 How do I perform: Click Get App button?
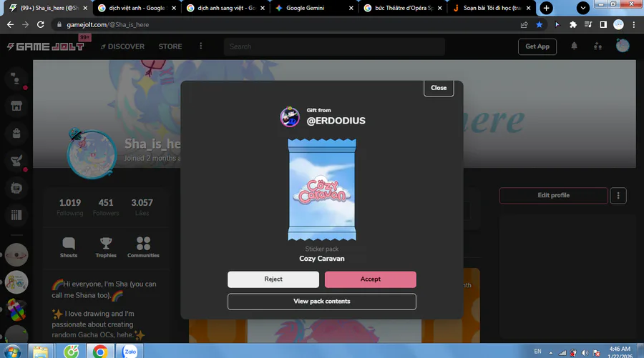(x=537, y=46)
